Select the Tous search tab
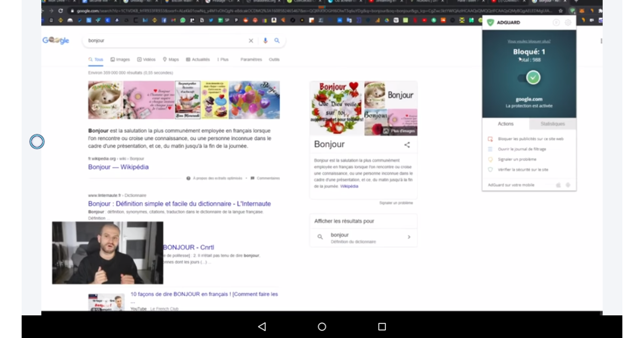 96,59
